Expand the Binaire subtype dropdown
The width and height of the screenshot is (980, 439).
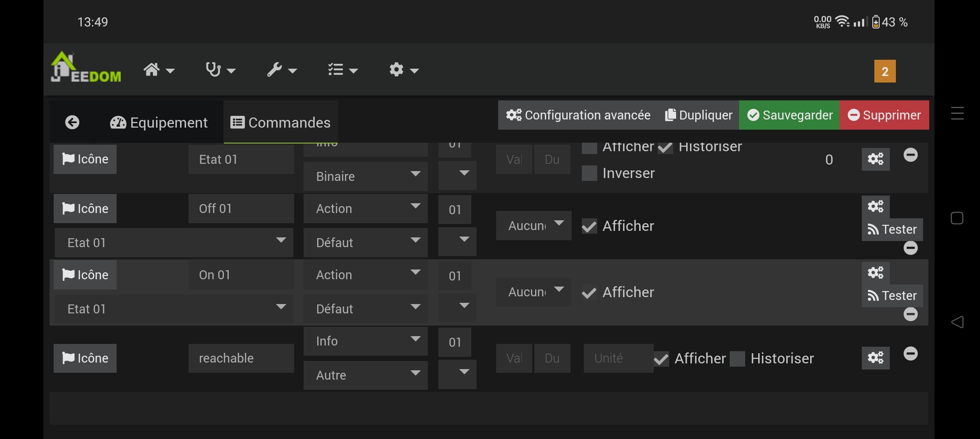(365, 176)
